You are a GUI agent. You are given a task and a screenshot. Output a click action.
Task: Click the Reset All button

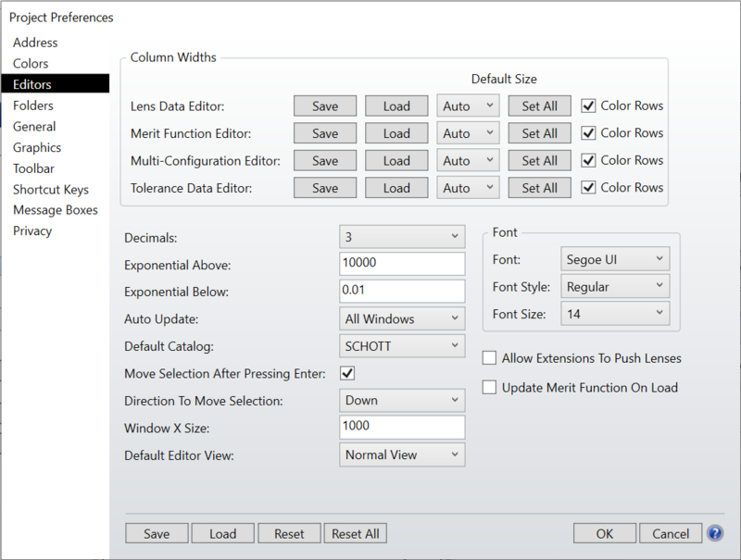(x=357, y=533)
